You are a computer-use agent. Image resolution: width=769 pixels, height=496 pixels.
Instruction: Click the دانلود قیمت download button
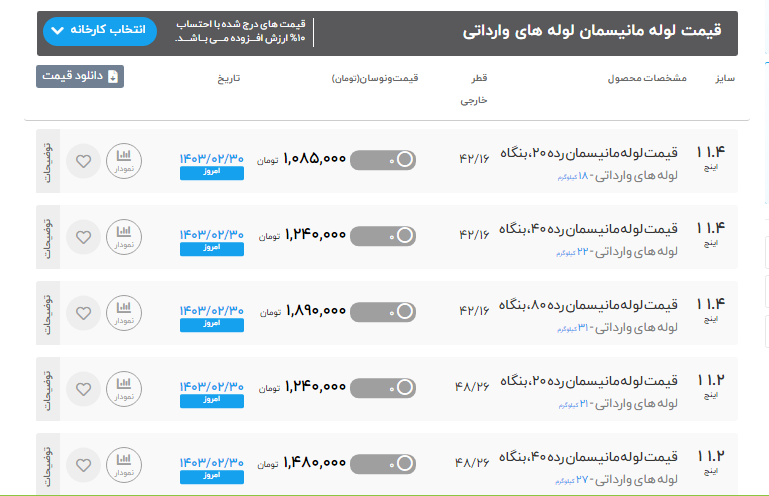pos(80,77)
